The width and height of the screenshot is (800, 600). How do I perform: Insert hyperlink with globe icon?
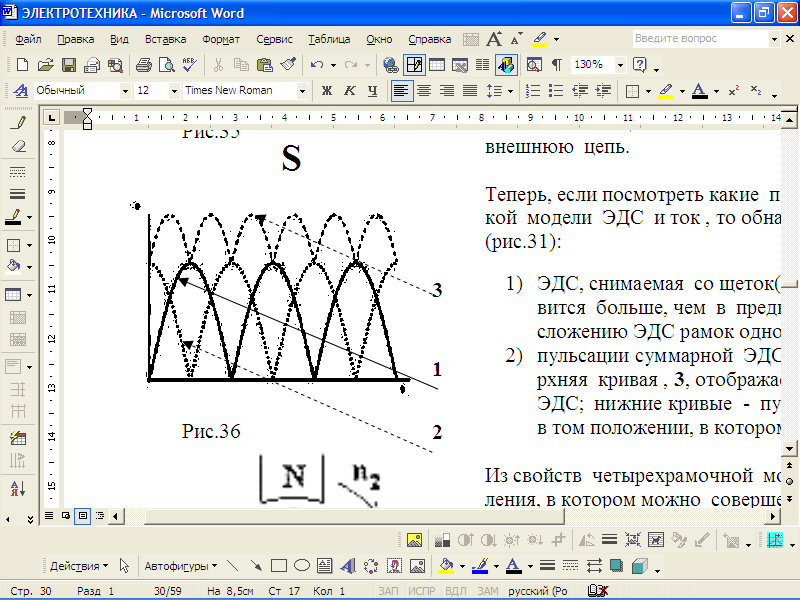391,65
